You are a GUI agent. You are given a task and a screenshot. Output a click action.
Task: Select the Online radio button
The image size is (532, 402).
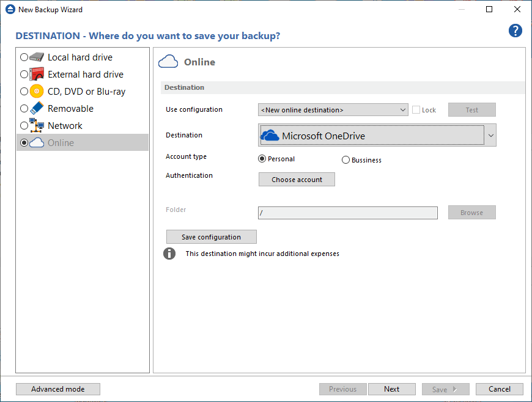[x=24, y=143]
